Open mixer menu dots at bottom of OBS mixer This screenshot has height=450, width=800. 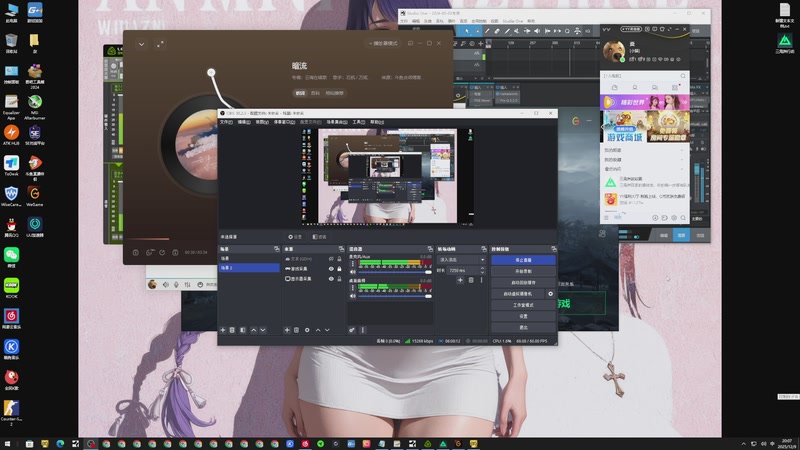[363, 330]
